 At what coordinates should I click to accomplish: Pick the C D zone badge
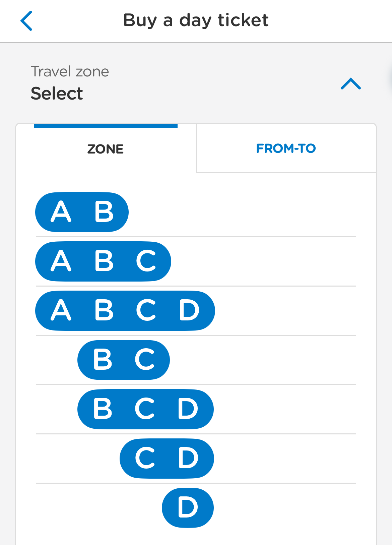click(167, 459)
